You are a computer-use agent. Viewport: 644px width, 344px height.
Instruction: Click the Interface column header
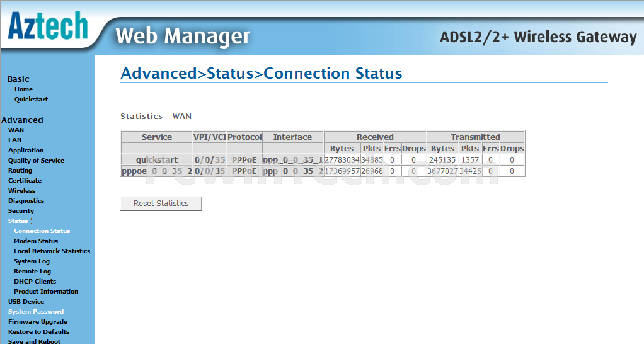(x=293, y=137)
